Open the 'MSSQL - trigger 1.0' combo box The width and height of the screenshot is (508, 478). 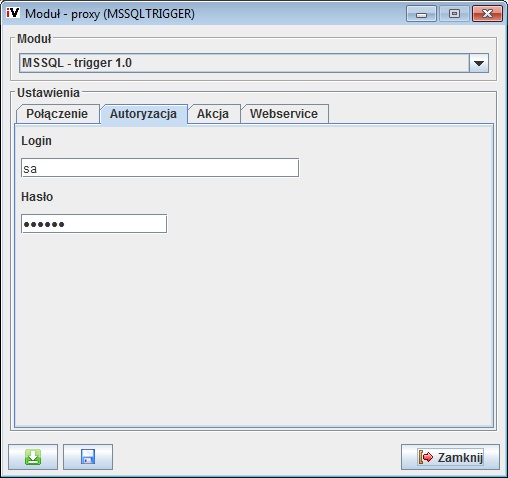254,63
